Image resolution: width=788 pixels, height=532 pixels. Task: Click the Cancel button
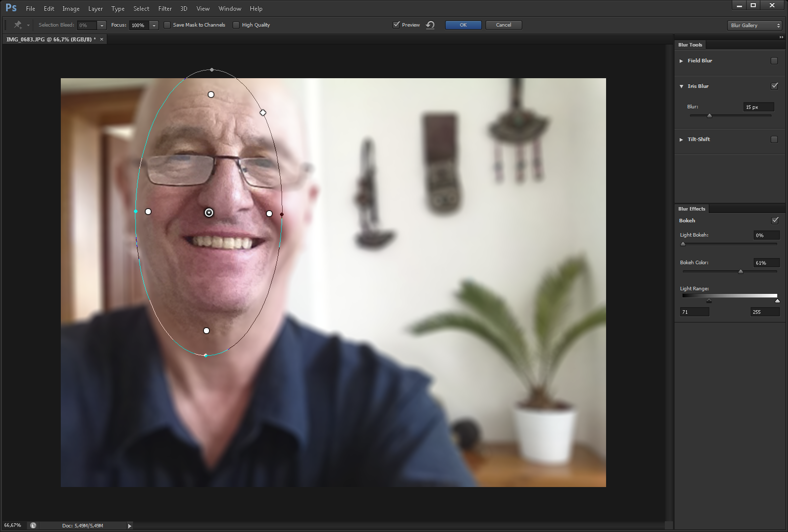click(x=503, y=25)
